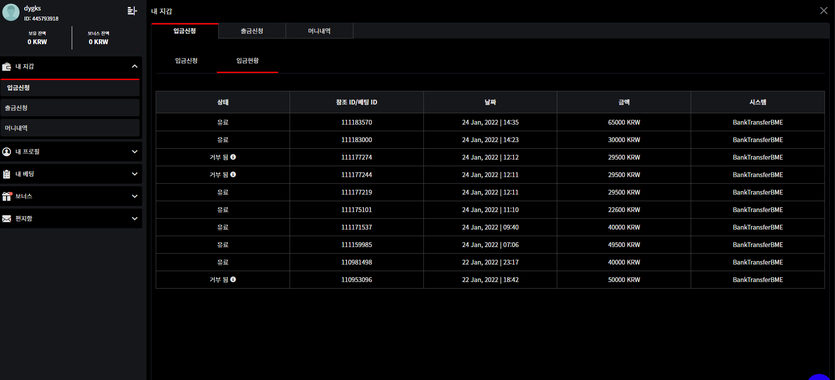Click the date 24 Jan, 2022 | 09:40
The width and height of the screenshot is (835, 380).
coord(490,227)
